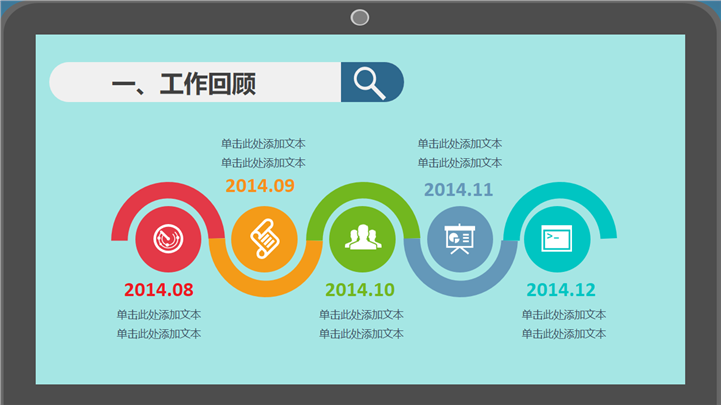Screen dimensions: 721x405
Task: Click first placeholder text line below 2014.08
Action: point(158,315)
